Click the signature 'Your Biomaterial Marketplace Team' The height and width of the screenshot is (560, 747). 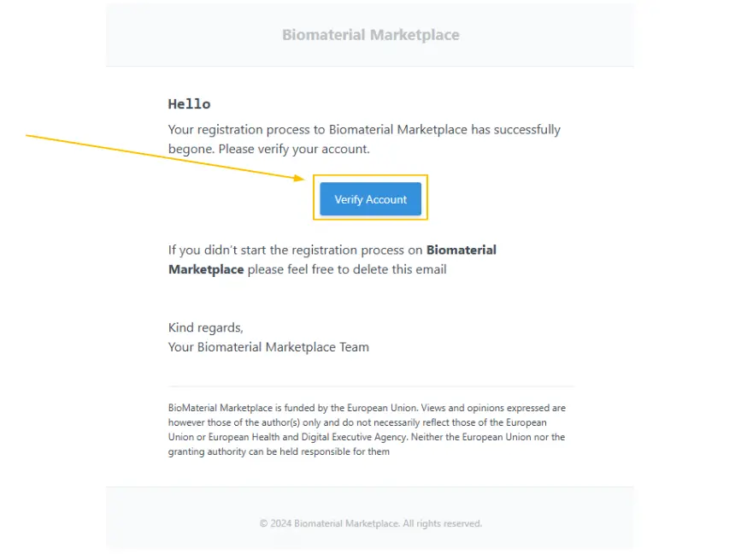(268, 347)
